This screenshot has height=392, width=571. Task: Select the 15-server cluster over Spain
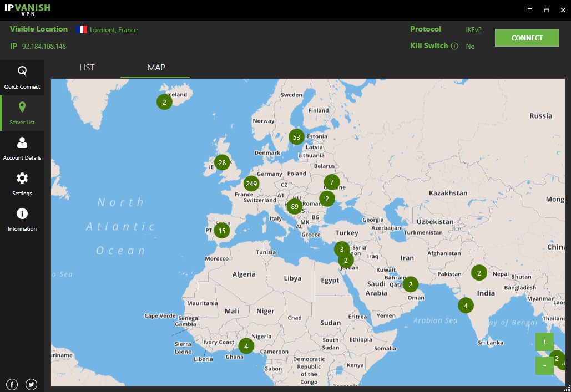click(x=222, y=231)
